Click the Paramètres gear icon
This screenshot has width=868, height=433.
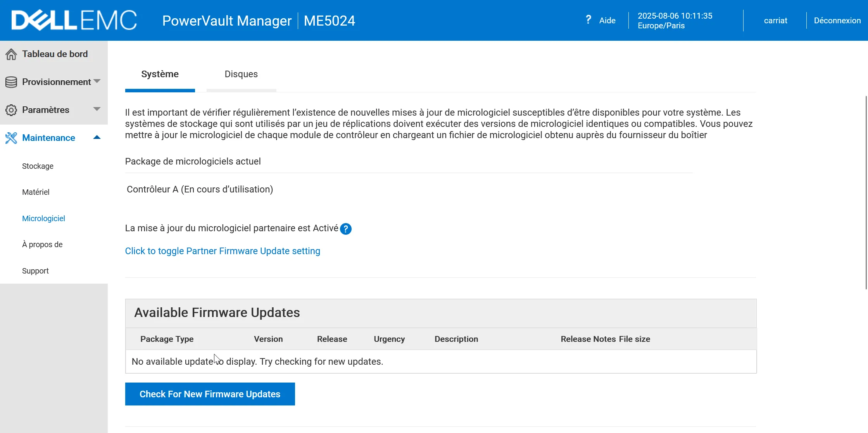click(11, 110)
